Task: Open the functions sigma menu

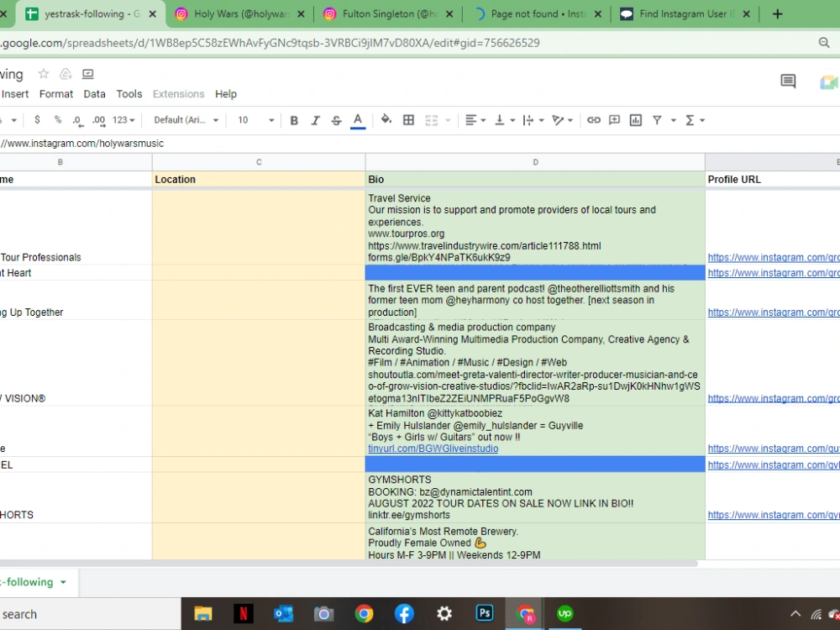Action: 695,120
